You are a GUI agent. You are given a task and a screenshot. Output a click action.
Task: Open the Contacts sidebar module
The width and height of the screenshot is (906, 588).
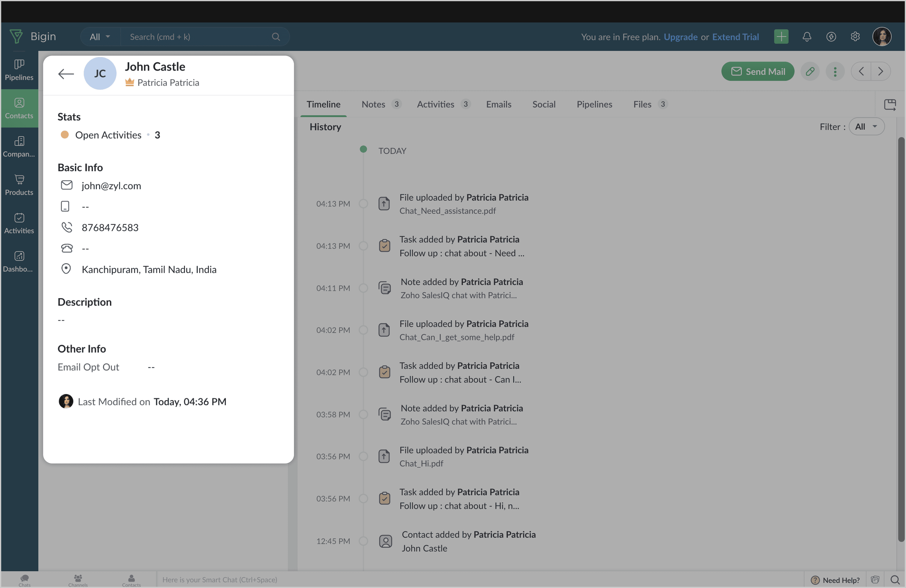pyautogui.click(x=19, y=108)
